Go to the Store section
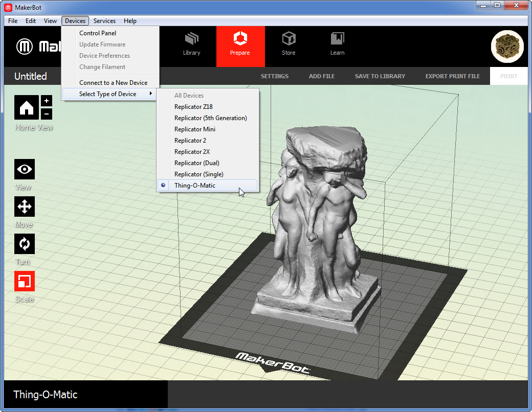Image resolution: width=532 pixels, height=412 pixels. coord(289,44)
